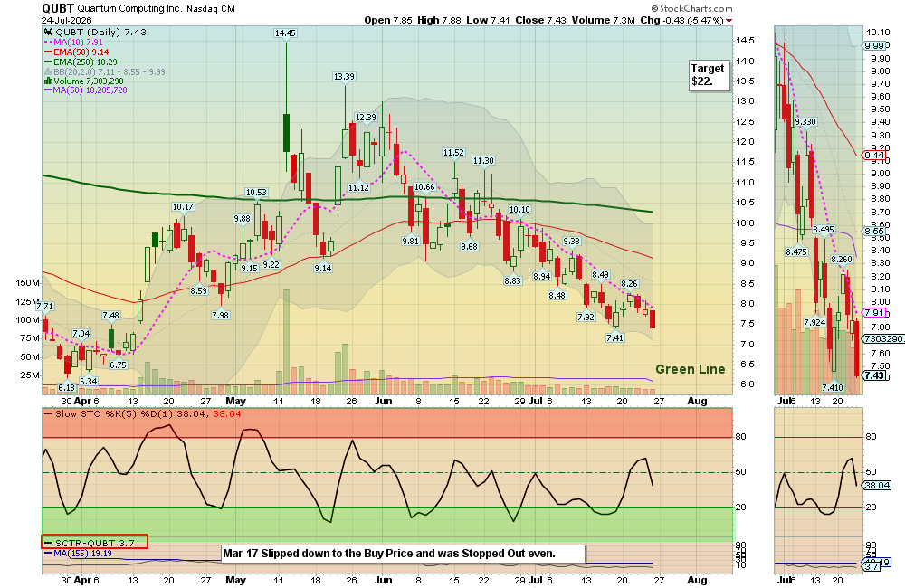This screenshot has height=588, width=905.
Task: Click the 8.59 price label
Action: 198,290
